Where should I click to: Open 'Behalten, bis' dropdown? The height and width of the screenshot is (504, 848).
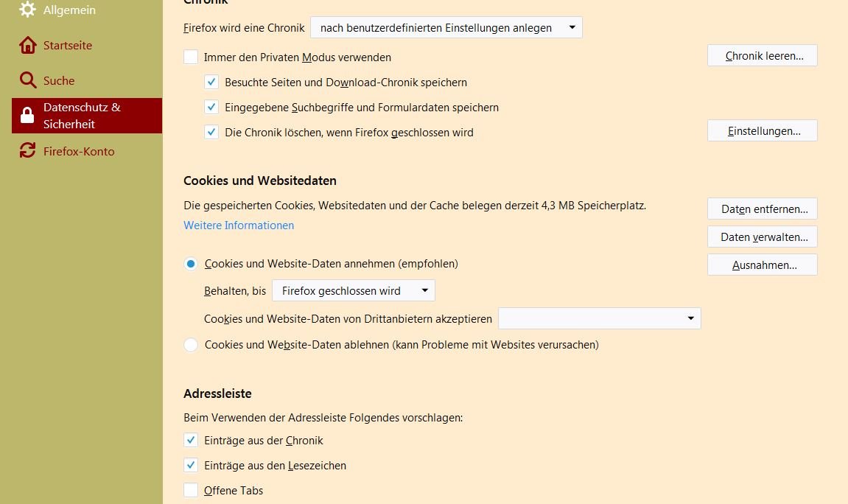[x=354, y=291]
